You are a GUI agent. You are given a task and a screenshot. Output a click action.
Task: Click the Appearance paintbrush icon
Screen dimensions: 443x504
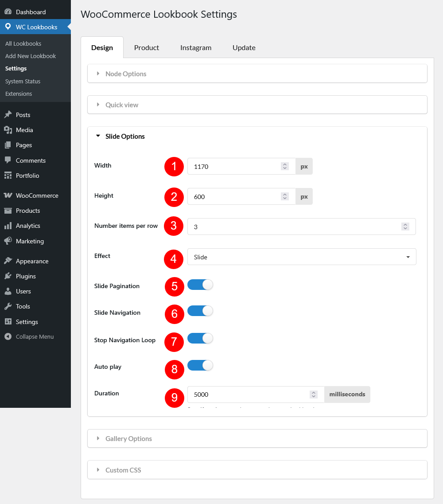8,261
